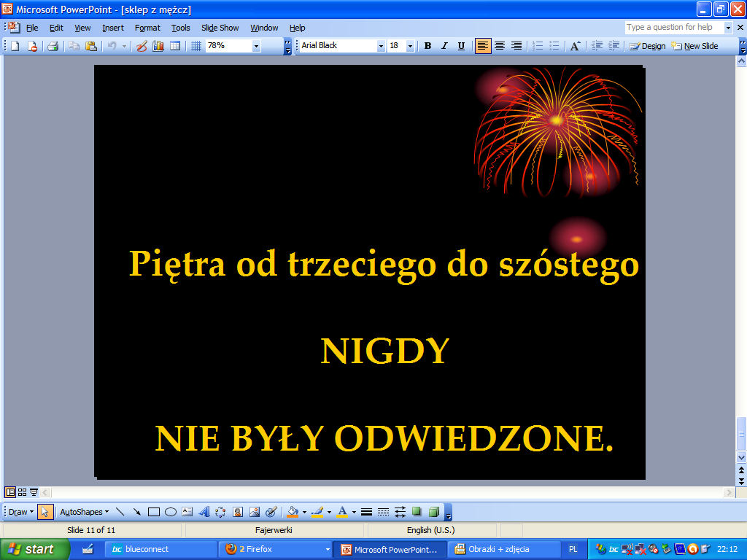This screenshot has height=560, width=747.
Task: Apply the Fill Color paint bucket
Action: 293,512
